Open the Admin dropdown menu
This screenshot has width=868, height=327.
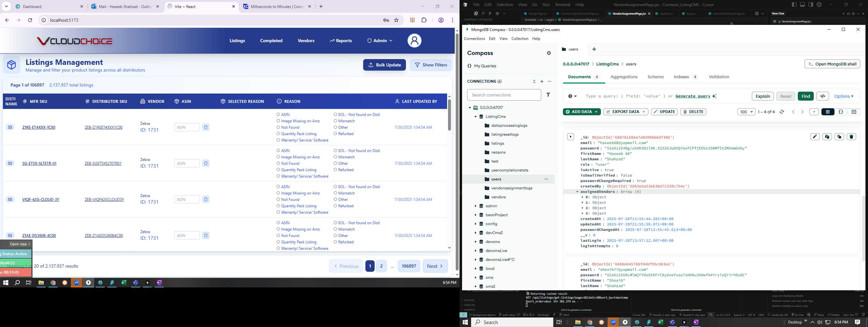click(380, 41)
